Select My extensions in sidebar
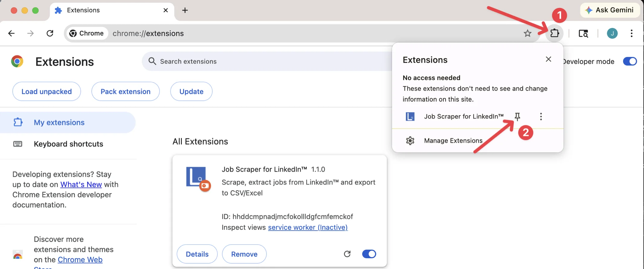Screen dimensions: 644x269 [59, 122]
